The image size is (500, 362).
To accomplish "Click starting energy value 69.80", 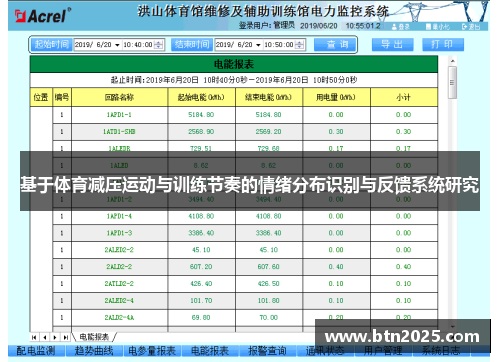I will pos(201,318).
